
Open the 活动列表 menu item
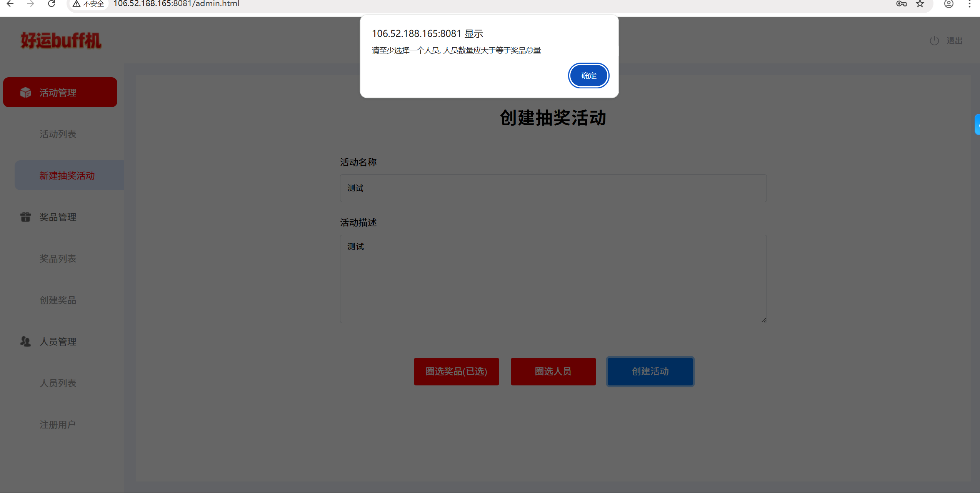58,134
